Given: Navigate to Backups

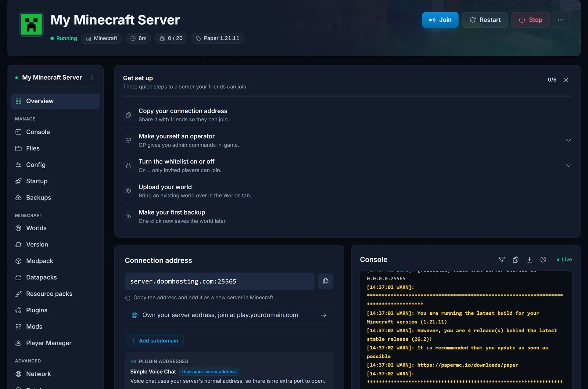Looking at the screenshot, I should pyautogui.click(x=55, y=198).
